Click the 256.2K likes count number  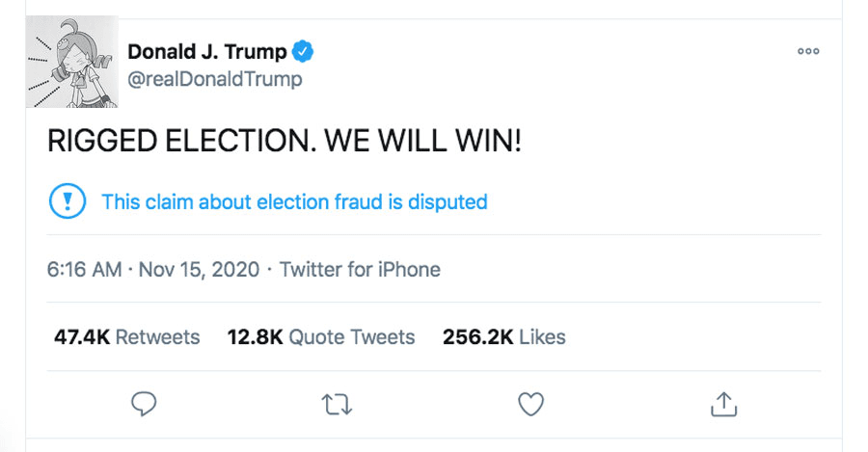pyautogui.click(x=477, y=337)
